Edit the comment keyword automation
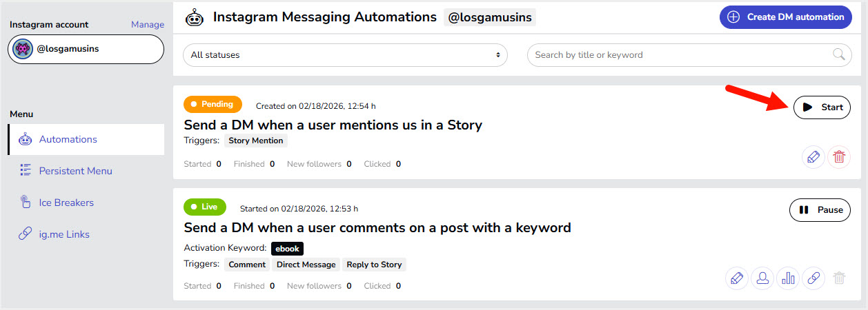The width and height of the screenshot is (868, 310). pyautogui.click(x=737, y=278)
